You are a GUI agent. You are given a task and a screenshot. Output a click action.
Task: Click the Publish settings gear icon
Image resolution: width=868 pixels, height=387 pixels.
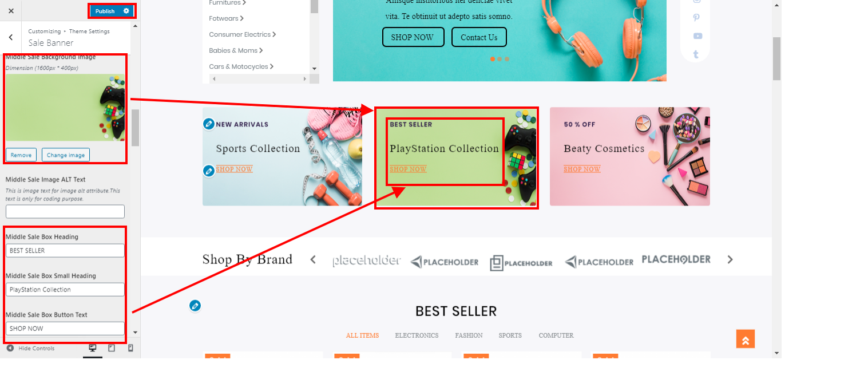point(126,11)
